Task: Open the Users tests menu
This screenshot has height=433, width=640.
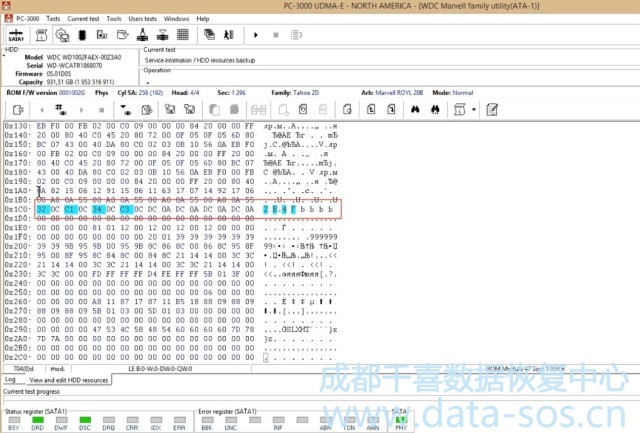Action: (142, 19)
